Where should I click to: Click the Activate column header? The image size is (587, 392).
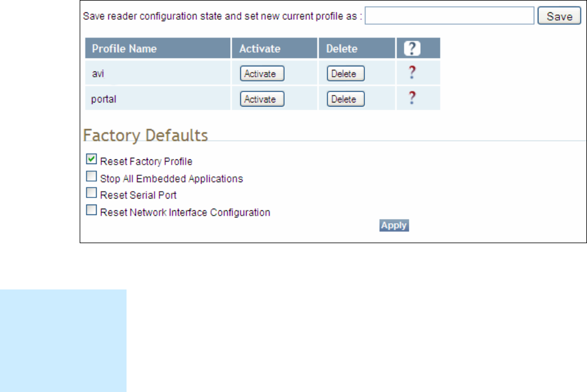click(x=274, y=48)
